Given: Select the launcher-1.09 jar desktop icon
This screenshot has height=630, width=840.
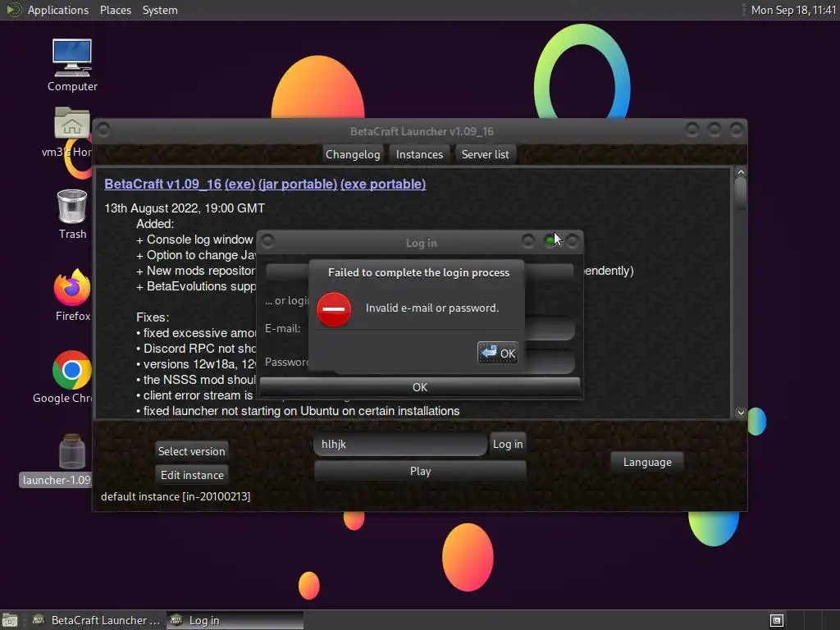Looking at the screenshot, I should (72, 452).
